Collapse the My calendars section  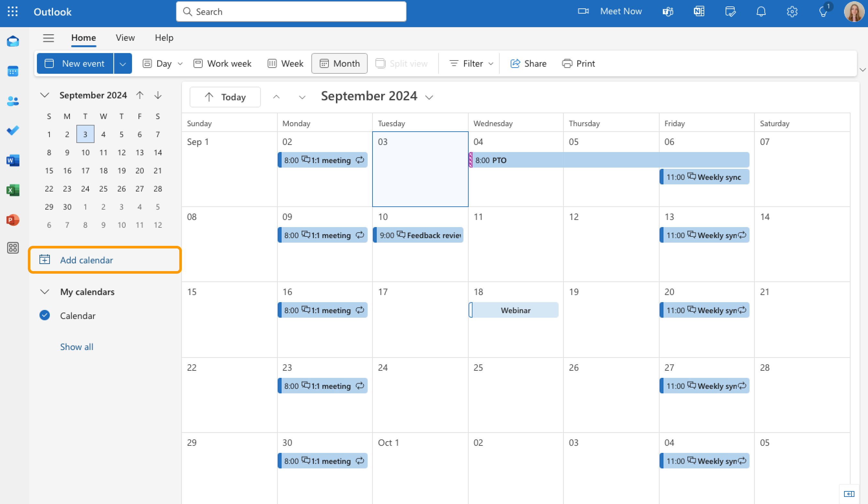[44, 291]
